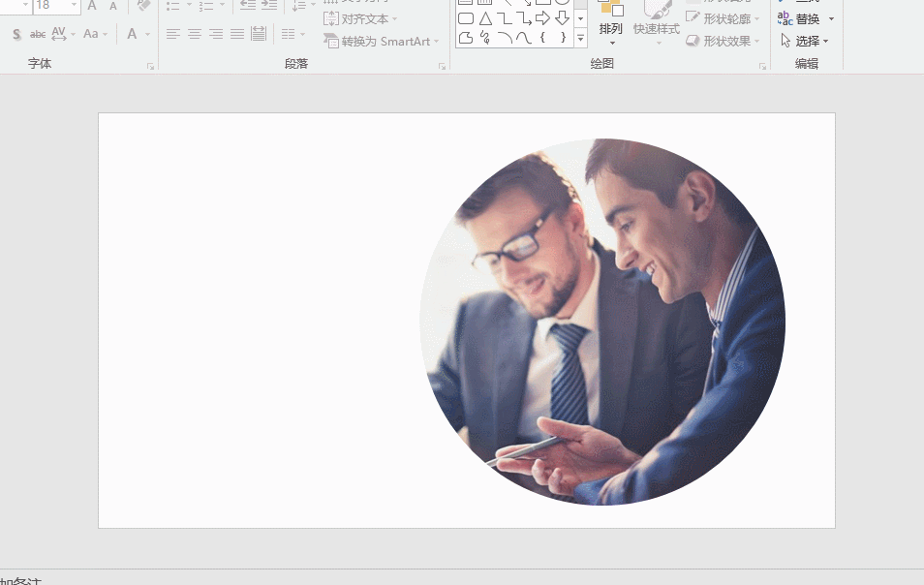Click 转换为 SmartArt button

(x=382, y=42)
